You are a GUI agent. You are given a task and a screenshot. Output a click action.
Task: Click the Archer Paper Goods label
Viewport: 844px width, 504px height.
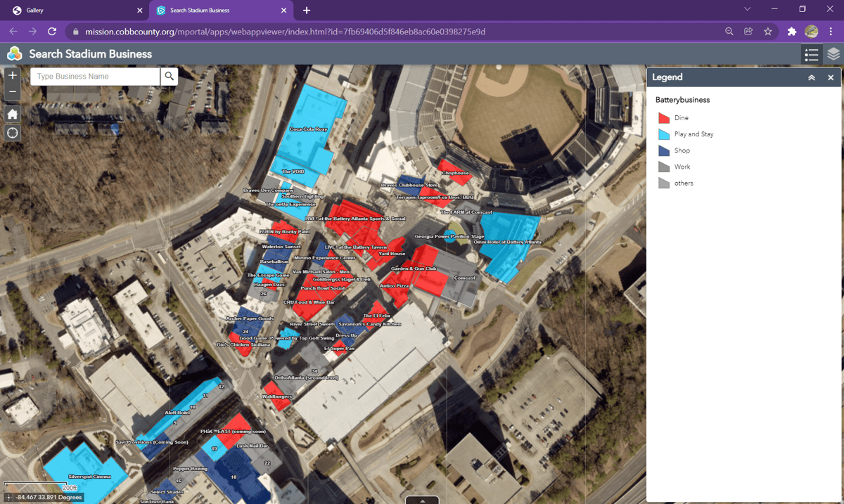click(x=250, y=318)
